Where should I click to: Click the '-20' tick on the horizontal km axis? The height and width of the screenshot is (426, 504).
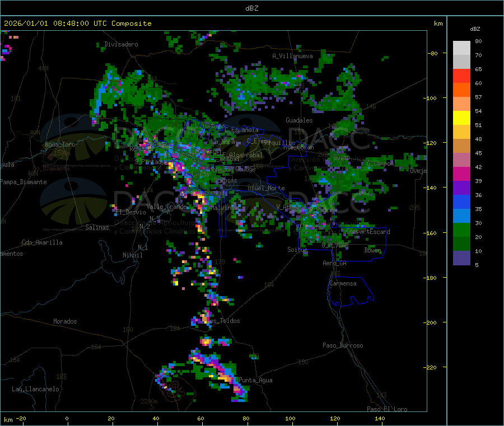coord(21,418)
